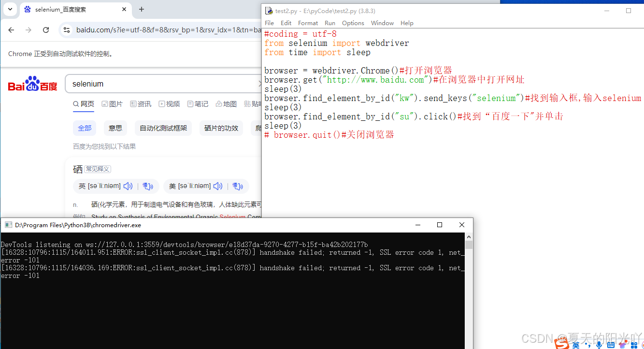This screenshot has height=349, width=644.
Task: Focus the Chrome address bar URL
Action: [x=168, y=30]
